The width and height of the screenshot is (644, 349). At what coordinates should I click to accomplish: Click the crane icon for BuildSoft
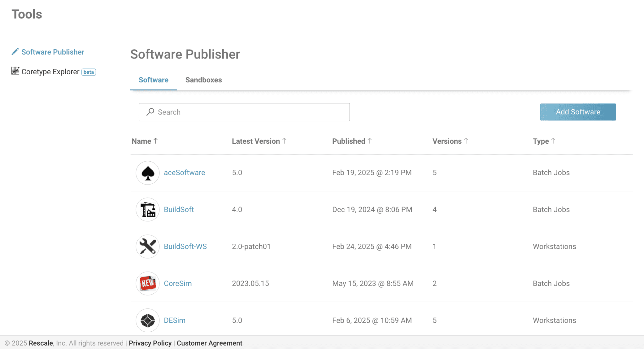[x=147, y=209]
